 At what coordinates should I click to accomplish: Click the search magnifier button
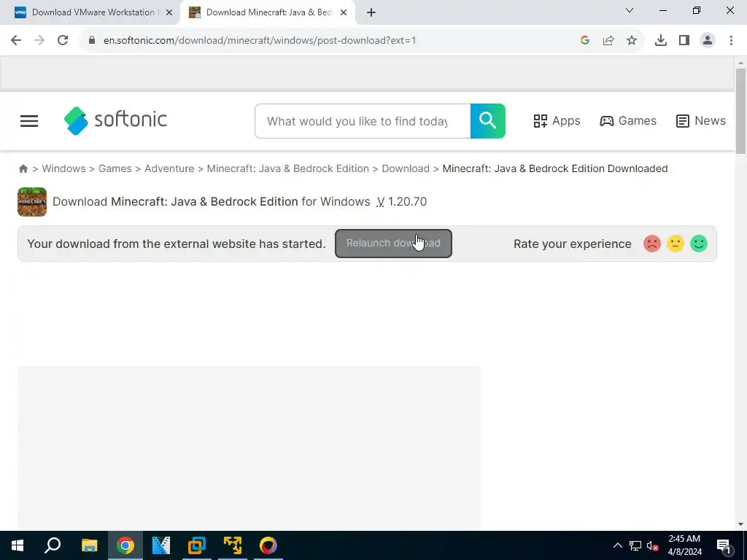coord(488,121)
